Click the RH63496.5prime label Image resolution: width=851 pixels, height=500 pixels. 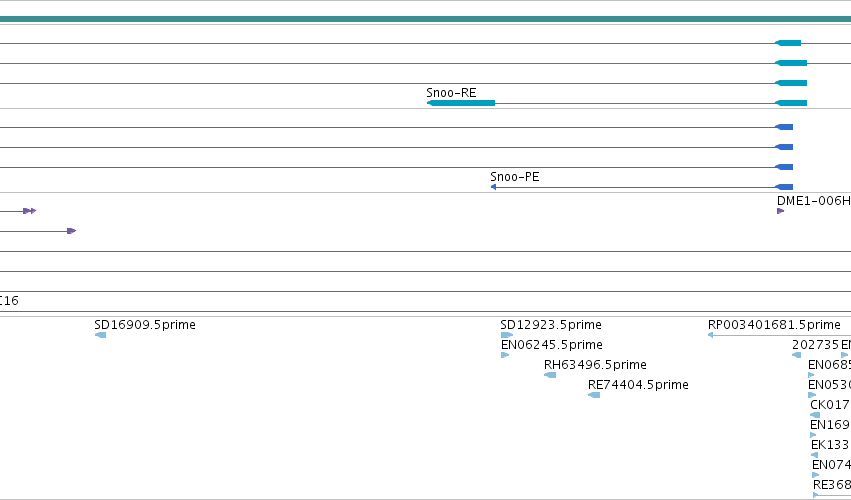coord(595,365)
